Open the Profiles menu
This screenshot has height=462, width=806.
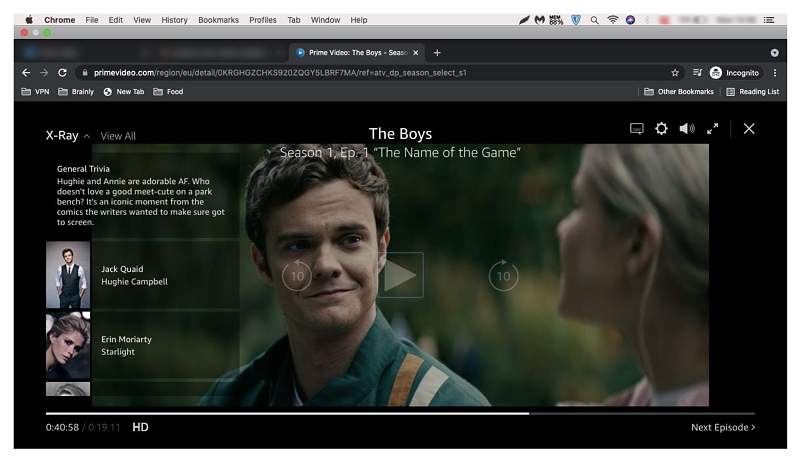pyautogui.click(x=263, y=20)
